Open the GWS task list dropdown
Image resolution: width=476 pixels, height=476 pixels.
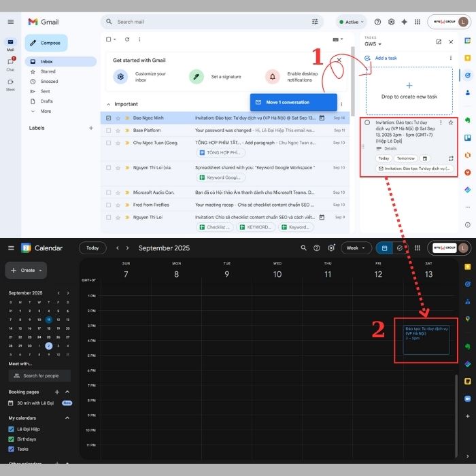(373, 44)
